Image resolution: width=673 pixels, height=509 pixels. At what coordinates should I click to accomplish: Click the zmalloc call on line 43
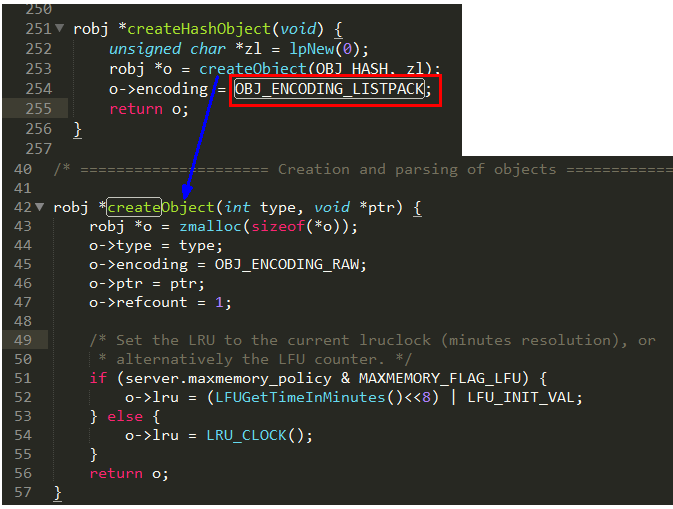point(210,226)
